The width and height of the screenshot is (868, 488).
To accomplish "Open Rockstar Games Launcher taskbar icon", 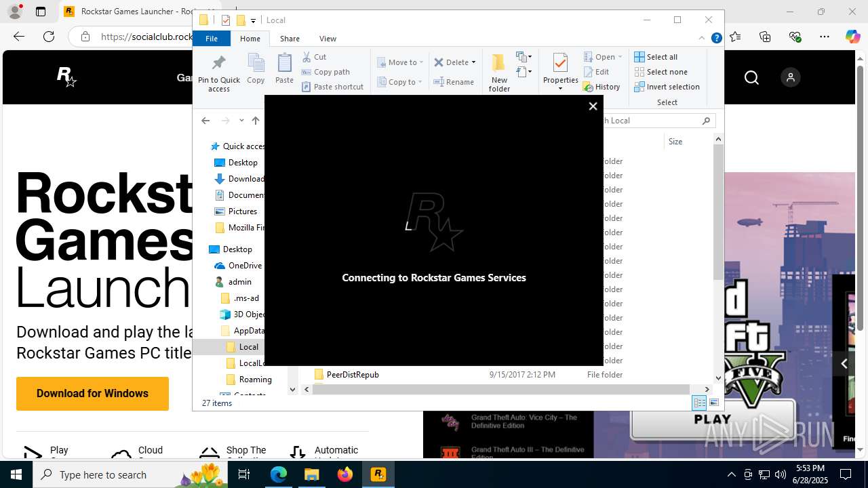I will (x=378, y=474).
